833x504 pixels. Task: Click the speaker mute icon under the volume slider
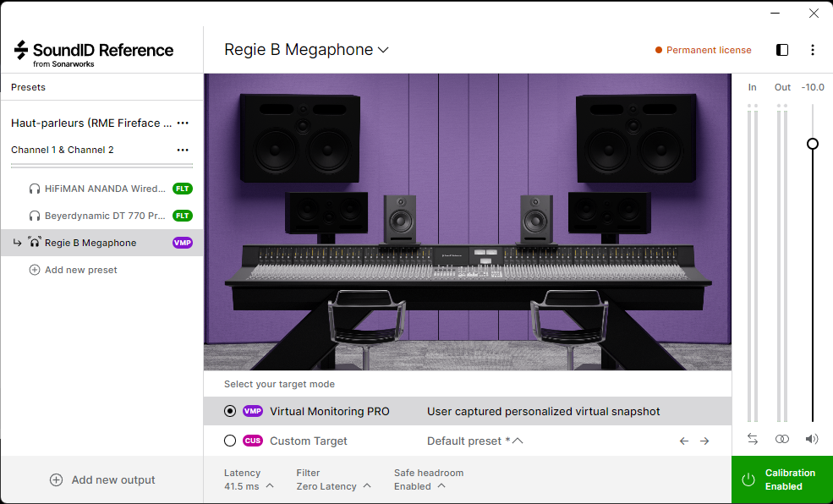[x=811, y=439]
